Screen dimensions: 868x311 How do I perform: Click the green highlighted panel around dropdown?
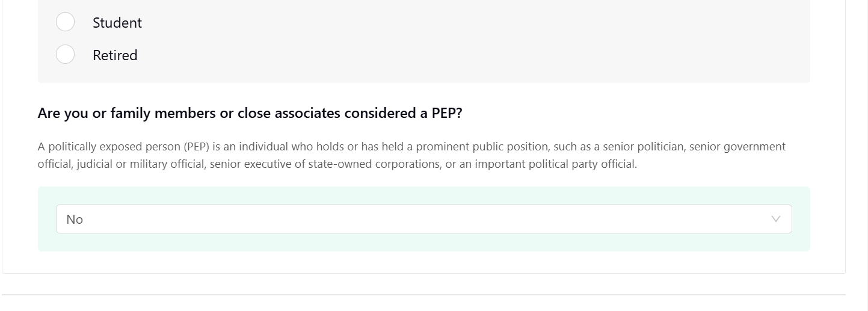423,241
